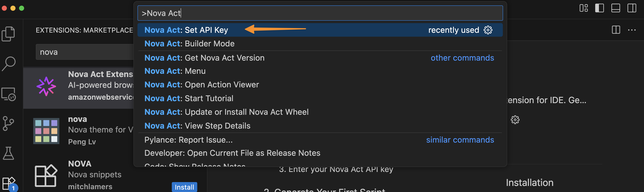644x192 pixels.
Task: Open the Testing flask icon
Action: (x=8, y=153)
